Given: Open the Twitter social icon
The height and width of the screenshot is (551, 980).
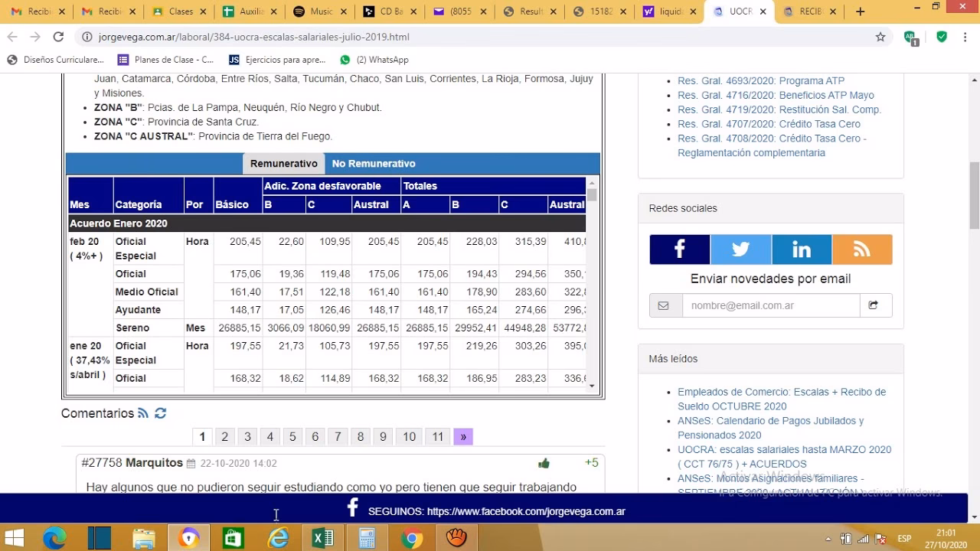Looking at the screenshot, I should 740,249.
